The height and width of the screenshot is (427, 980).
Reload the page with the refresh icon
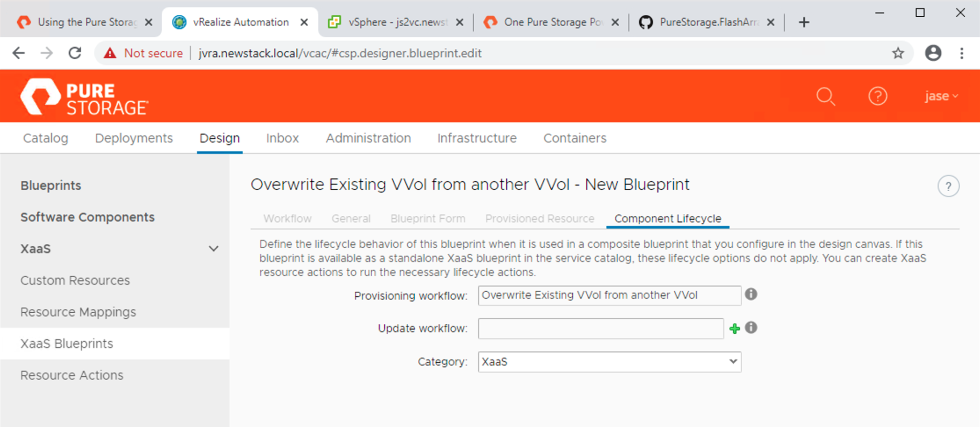coord(75,53)
